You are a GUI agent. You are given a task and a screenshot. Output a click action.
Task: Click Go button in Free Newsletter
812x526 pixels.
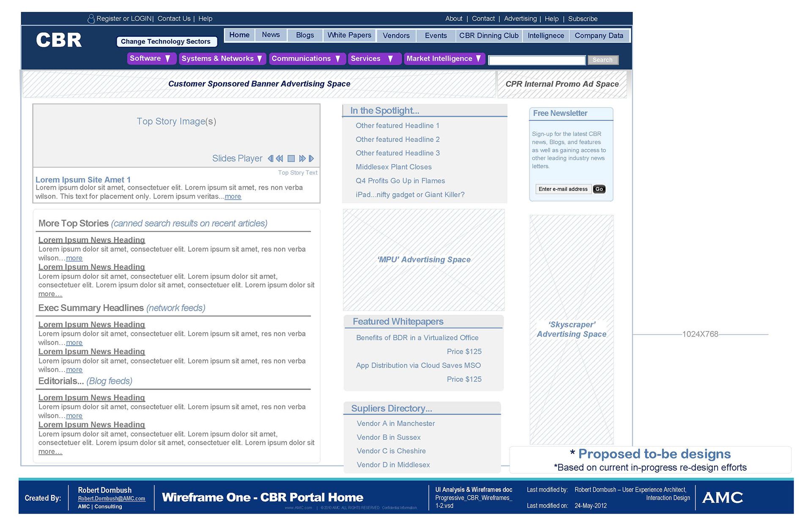click(599, 189)
